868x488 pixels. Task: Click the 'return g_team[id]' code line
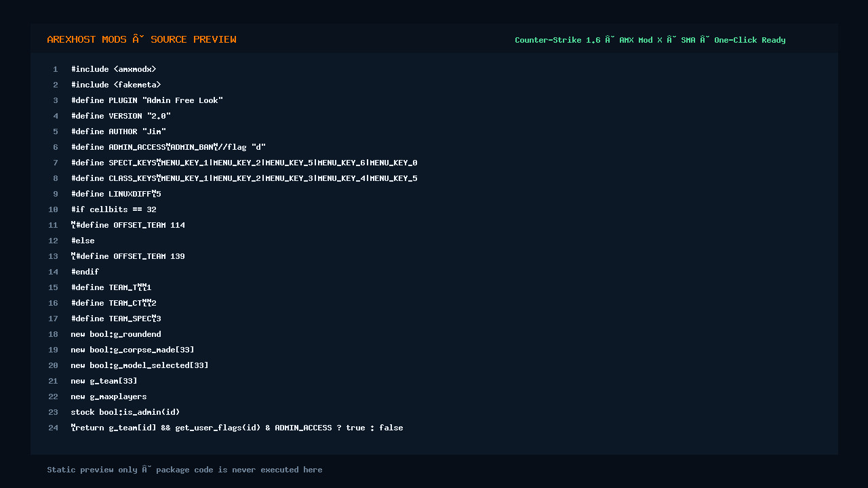(x=237, y=428)
